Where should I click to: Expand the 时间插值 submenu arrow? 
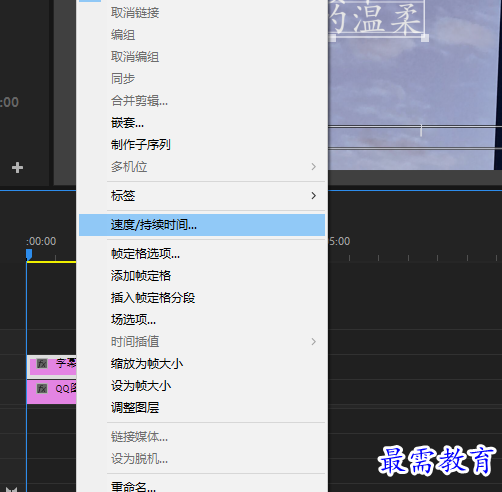pos(313,342)
